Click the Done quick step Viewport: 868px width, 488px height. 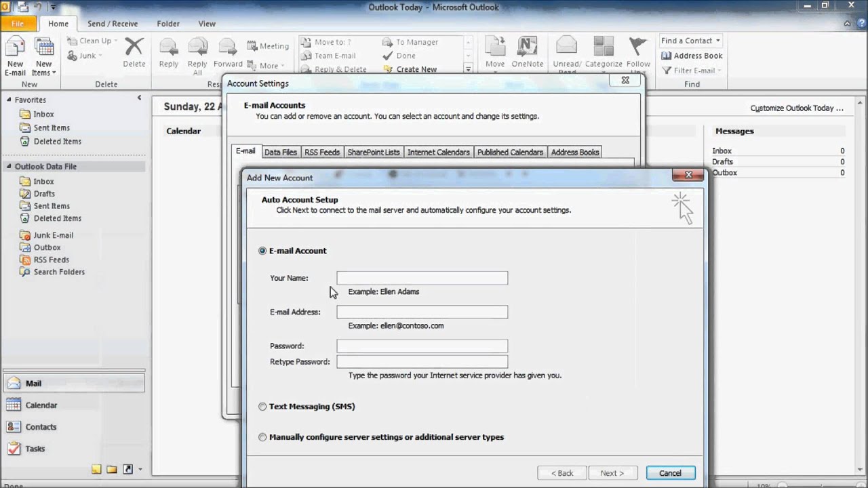click(399, 56)
